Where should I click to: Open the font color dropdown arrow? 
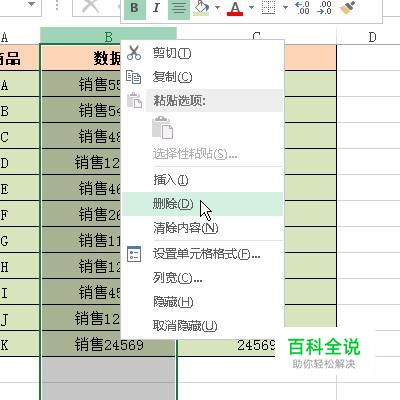click(x=251, y=7)
